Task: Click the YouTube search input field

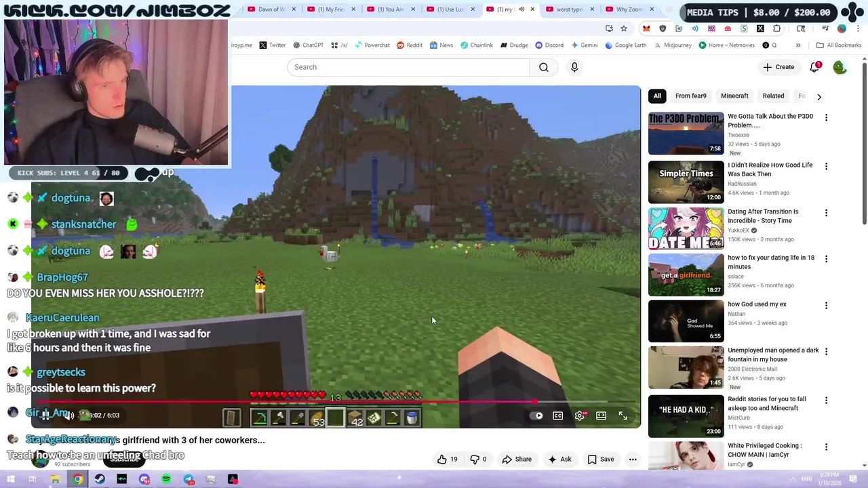Action: (408, 67)
